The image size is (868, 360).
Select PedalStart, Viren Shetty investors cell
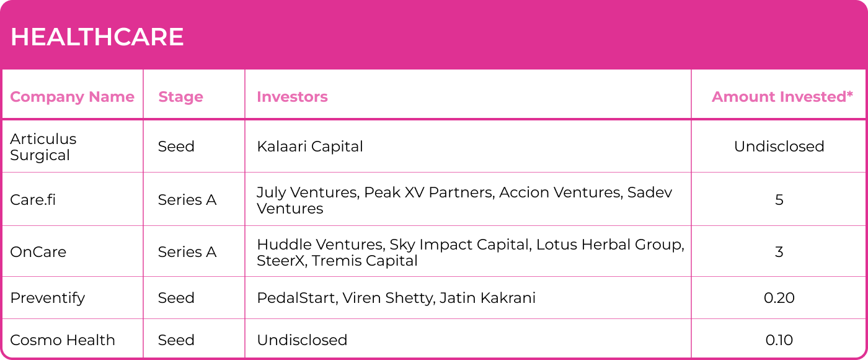click(x=396, y=298)
